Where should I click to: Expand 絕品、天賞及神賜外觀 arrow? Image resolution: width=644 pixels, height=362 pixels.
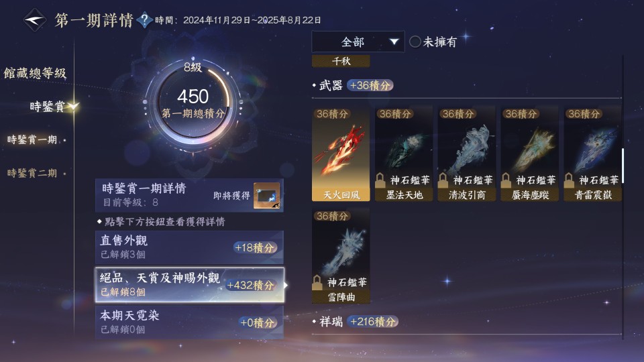coord(286,285)
